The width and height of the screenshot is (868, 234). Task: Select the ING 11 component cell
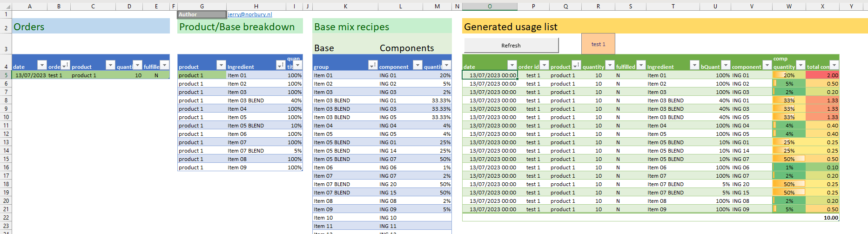coord(400,226)
